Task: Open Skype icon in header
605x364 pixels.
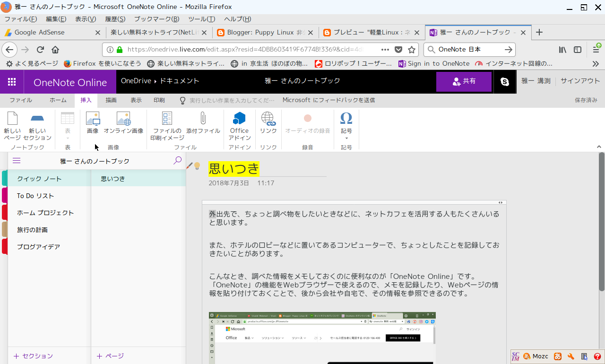Action: coord(505,82)
